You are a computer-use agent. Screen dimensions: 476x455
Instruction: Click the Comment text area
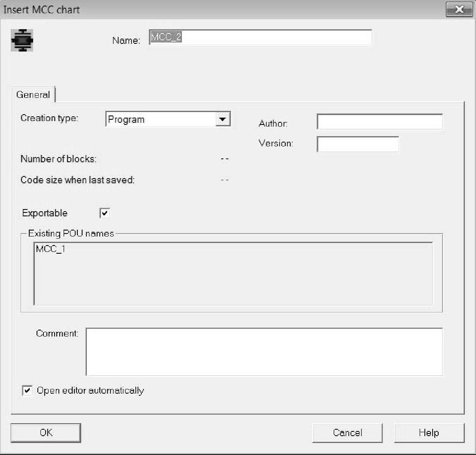[264, 352]
